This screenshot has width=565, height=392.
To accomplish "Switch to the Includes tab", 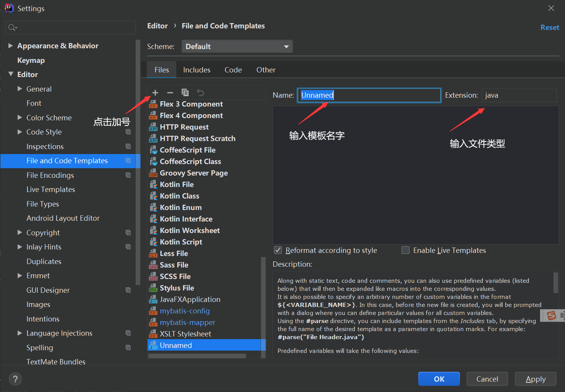I will point(197,70).
